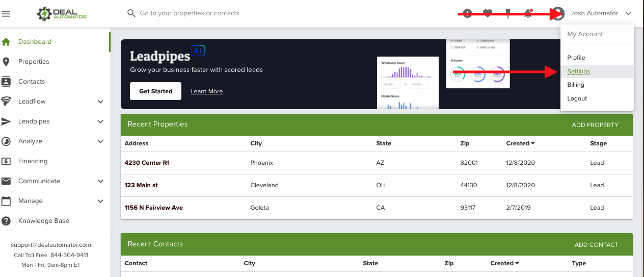Expand the Manage sidebar section
644x277 pixels.
[x=100, y=201]
